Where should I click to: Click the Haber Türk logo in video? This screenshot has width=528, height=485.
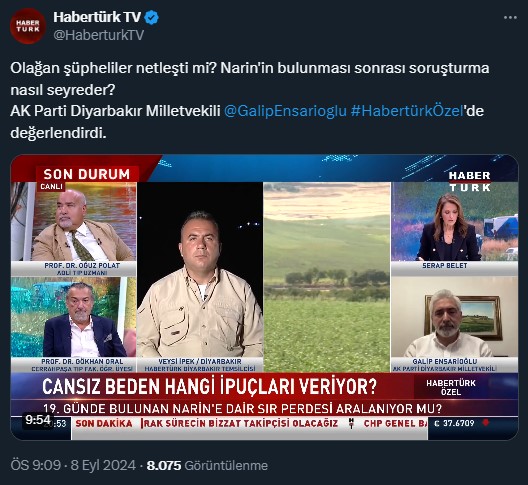[x=469, y=181]
